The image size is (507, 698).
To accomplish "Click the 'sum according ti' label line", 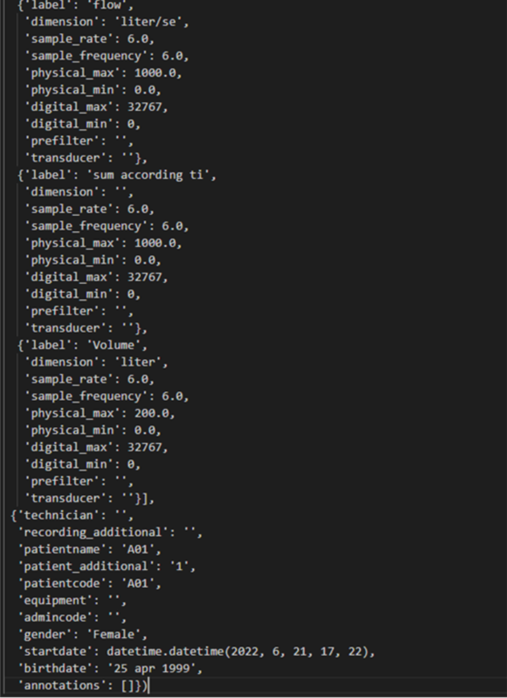I will [x=117, y=175].
